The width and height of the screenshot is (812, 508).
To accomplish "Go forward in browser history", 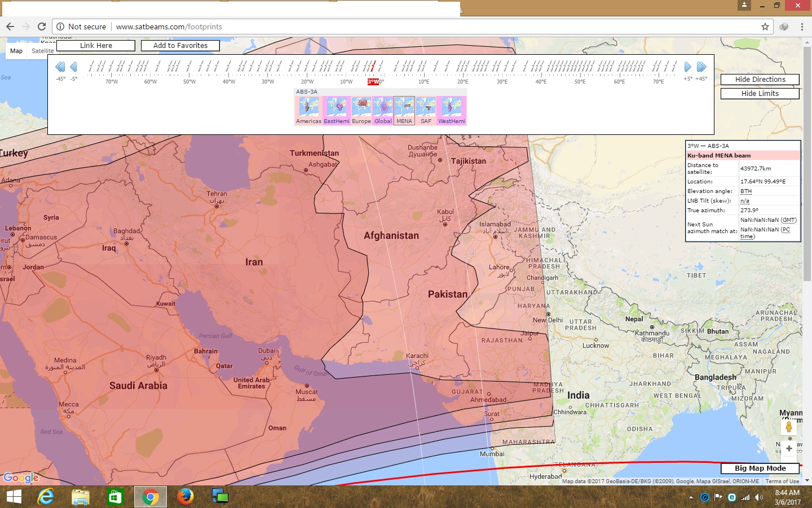I will [x=26, y=27].
